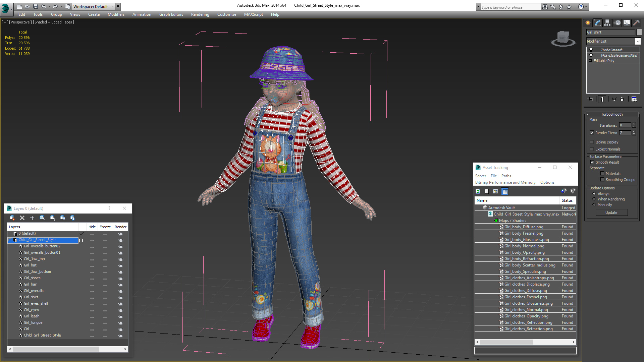Image resolution: width=644 pixels, height=362 pixels.
Task: Click Refresh icon in Asset Tracking
Action: pos(478,191)
